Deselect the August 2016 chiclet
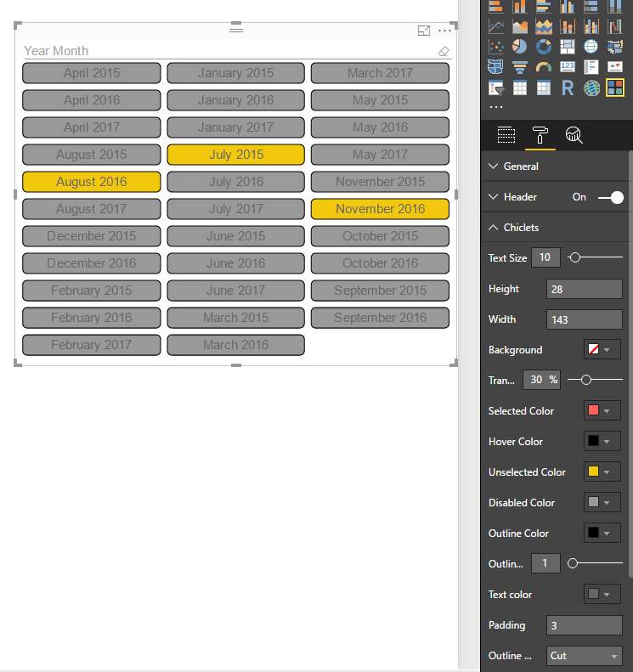Viewport: 633px width, 672px height. pyautogui.click(x=92, y=182)
